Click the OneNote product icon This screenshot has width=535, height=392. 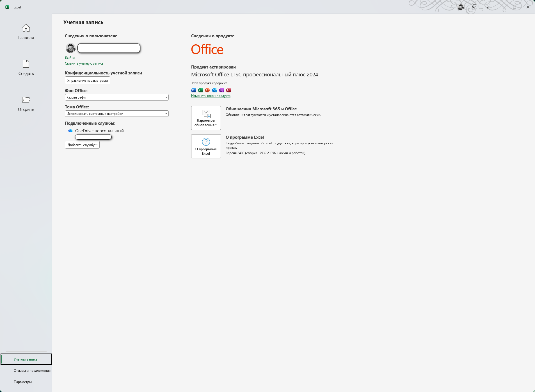pyautogui.click(x=221, y=90)
